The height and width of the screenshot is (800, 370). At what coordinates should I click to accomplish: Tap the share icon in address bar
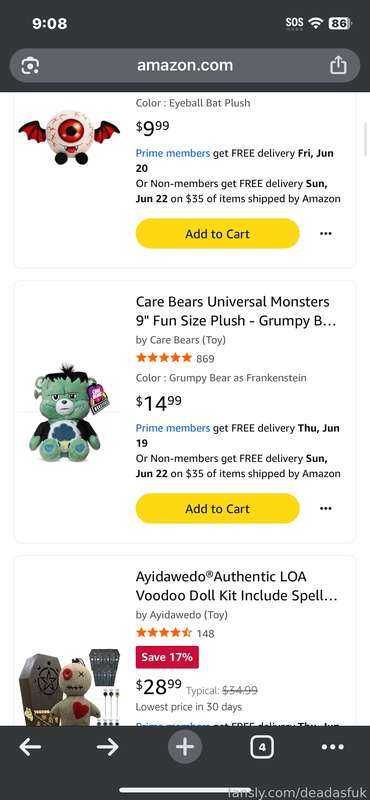point(338,65)
